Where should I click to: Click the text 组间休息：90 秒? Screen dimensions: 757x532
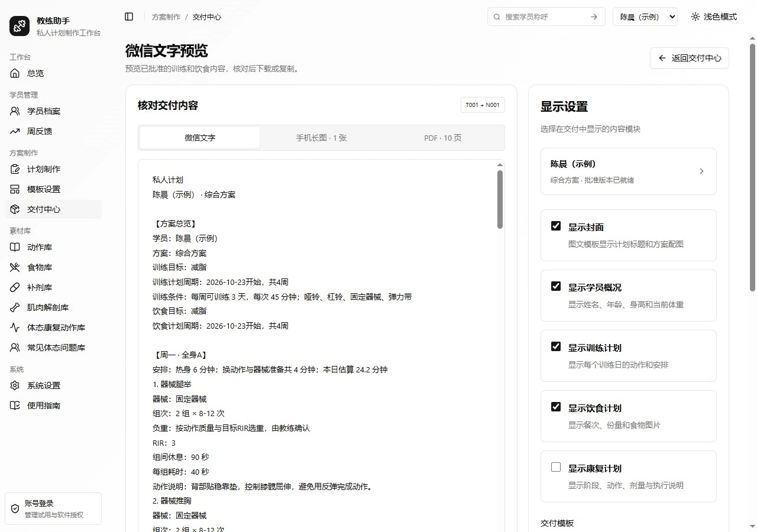[180, 457]
